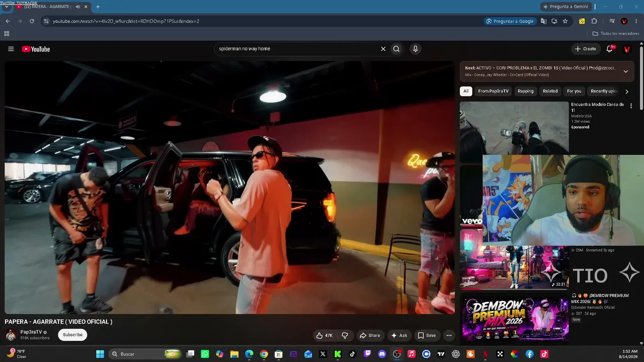This screenshot has height=362, width=644.
Task: Open the DEMBOW PREMIUM MIX 2026 title
Action: pos(600,298)
